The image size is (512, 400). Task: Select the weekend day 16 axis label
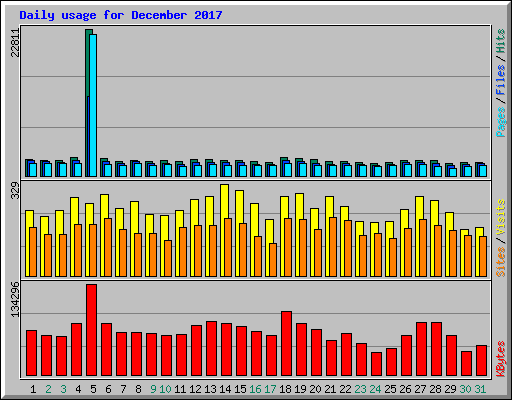(255, 389)
